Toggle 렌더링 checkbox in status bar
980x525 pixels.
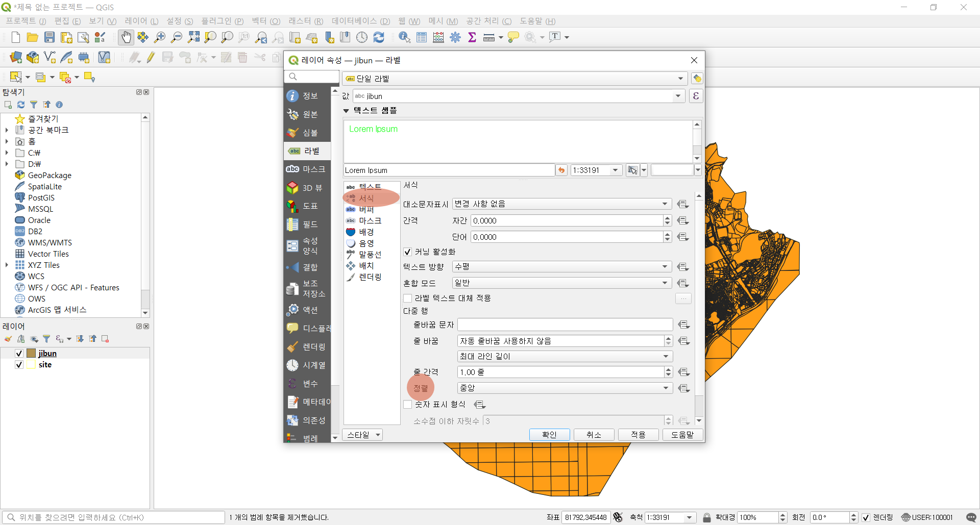click(x=866, y=517)
